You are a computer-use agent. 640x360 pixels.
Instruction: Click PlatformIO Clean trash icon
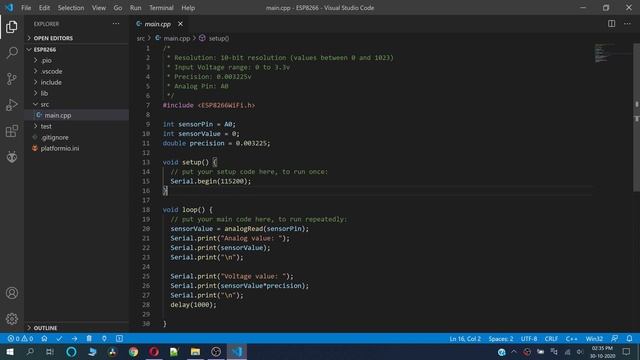click(x=89, y=338)
